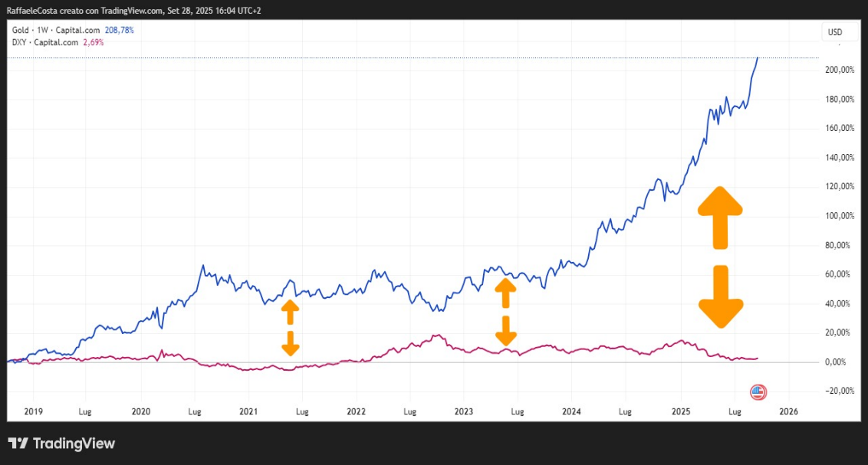This screenshot has width=868, height=465.
Task: Click the 2019 label on time axis
Action: click(x=33, y=411)
